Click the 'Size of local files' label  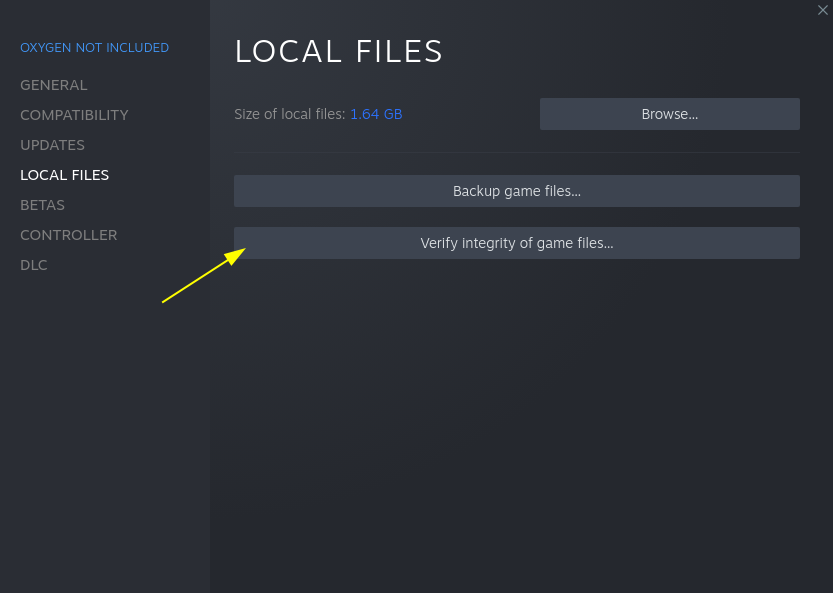pyautogui.click(x=289, y=114)
